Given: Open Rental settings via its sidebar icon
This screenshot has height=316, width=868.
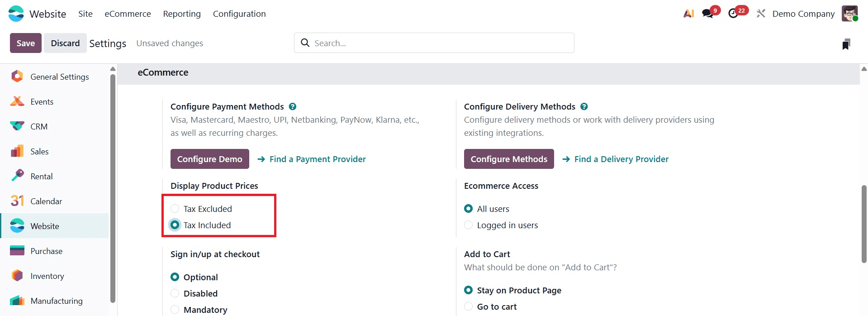Looking at the screenshot, I should pos(17,176).
